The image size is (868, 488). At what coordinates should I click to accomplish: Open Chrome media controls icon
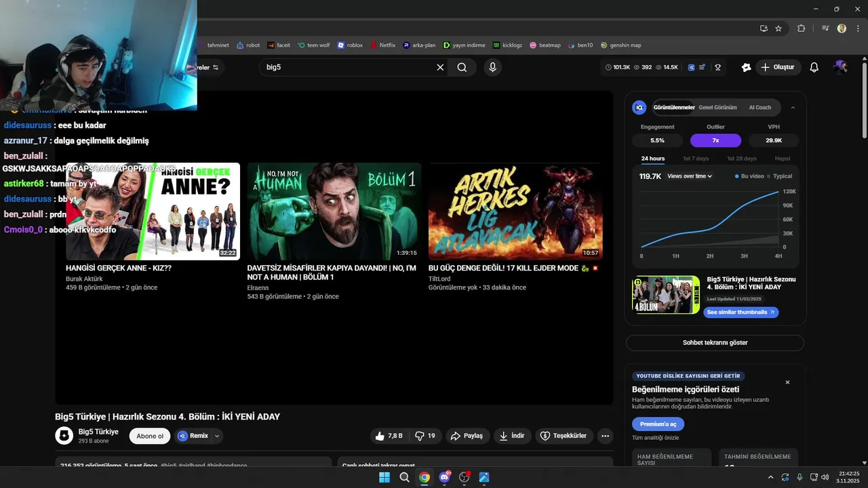(x=825, y=28)
